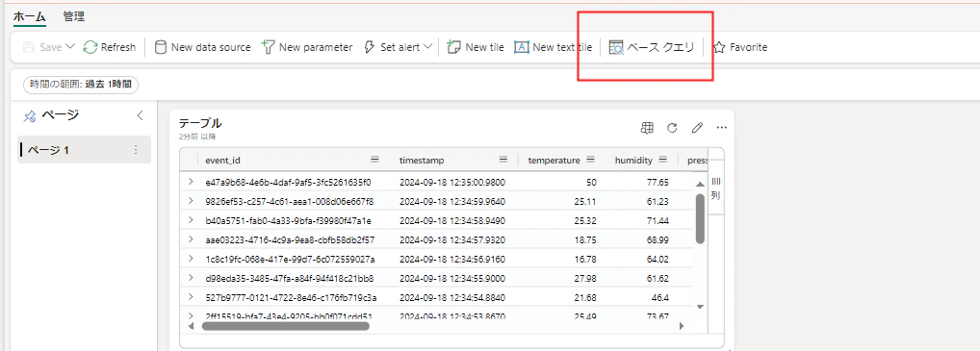
Task: Select temperature cell 50
Action: [591, 183]
